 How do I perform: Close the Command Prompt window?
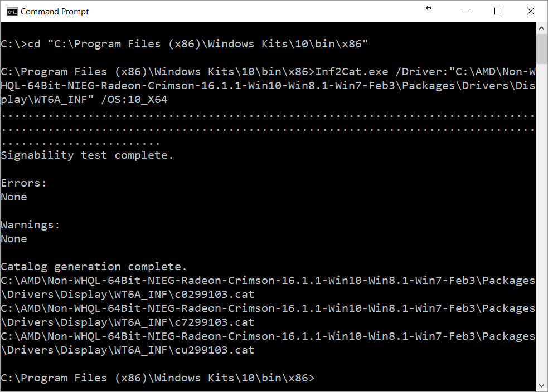(x=530, y=11)
